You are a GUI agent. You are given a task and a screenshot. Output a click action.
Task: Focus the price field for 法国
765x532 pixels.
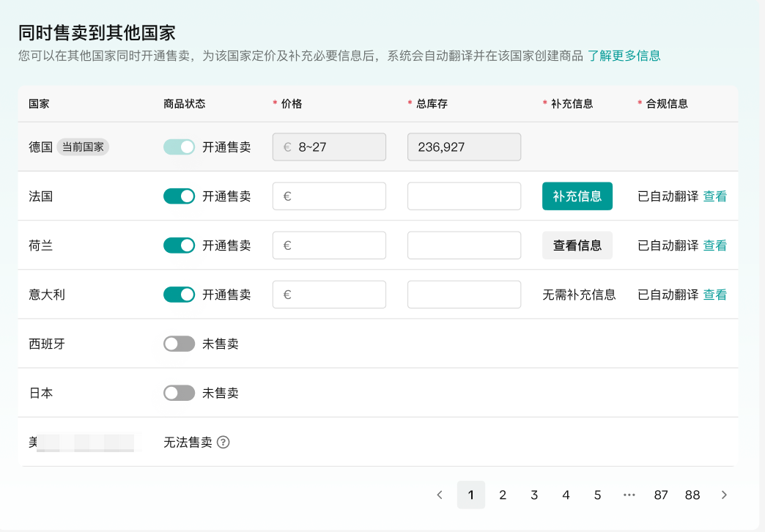(337, 196)
